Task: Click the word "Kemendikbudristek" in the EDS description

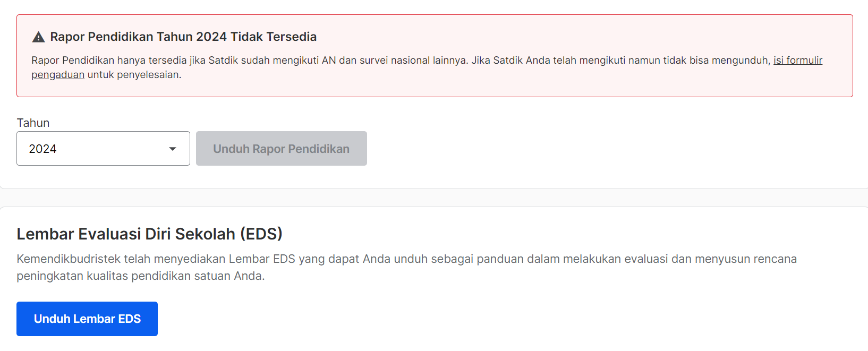Action: (x=69, y=259)
